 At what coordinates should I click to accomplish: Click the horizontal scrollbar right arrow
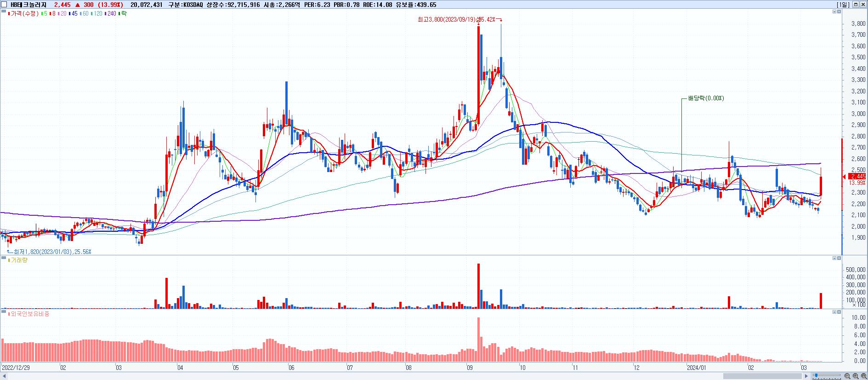point(806,376)
